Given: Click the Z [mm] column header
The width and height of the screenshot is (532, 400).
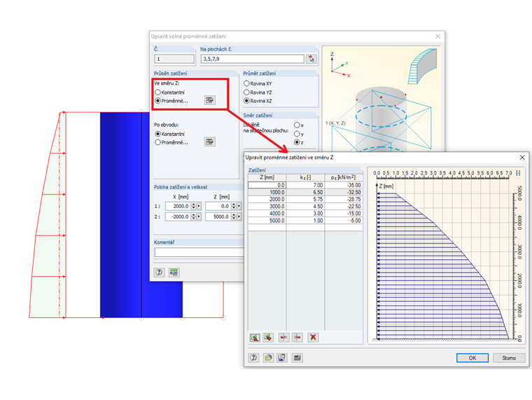Looking at the screenshot, I should click(267, 178).
